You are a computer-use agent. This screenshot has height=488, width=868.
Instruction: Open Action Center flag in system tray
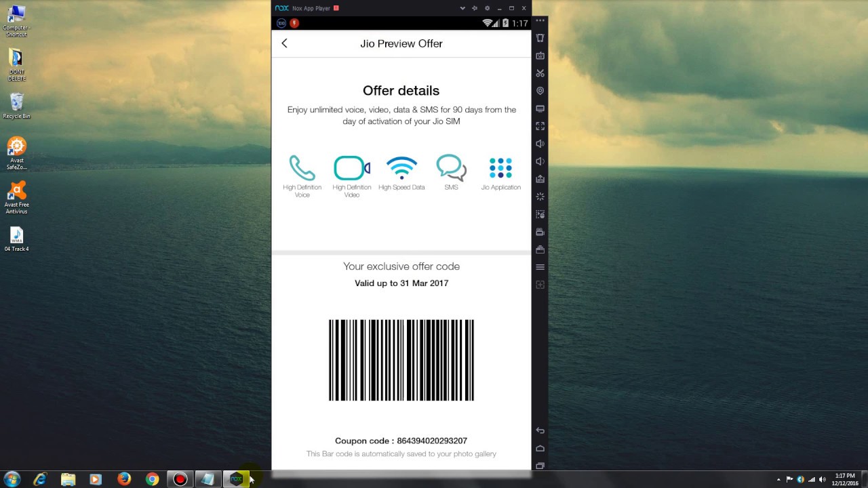(x=790, y=479)
